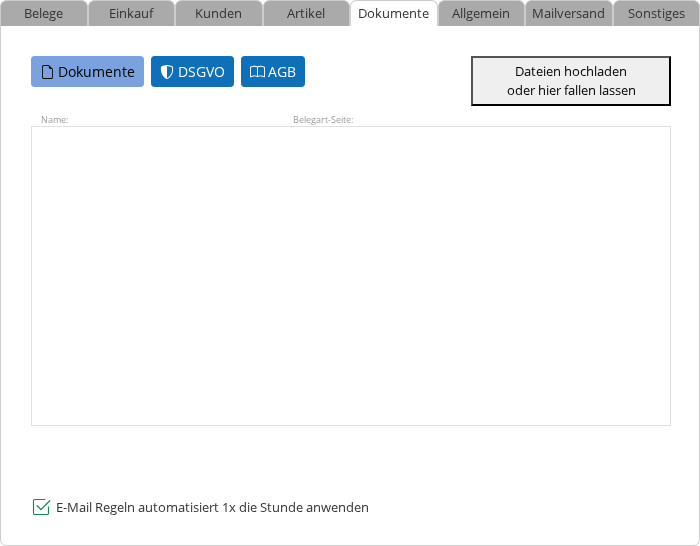Switch to the Mailversand tab
Image resolution: width=700 pixels, height=546 pixels.
568,14
